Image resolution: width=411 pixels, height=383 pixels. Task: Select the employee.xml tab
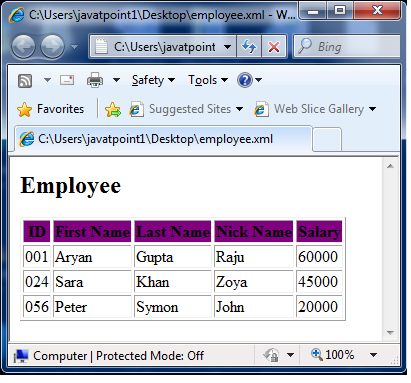tap(163, 139)
